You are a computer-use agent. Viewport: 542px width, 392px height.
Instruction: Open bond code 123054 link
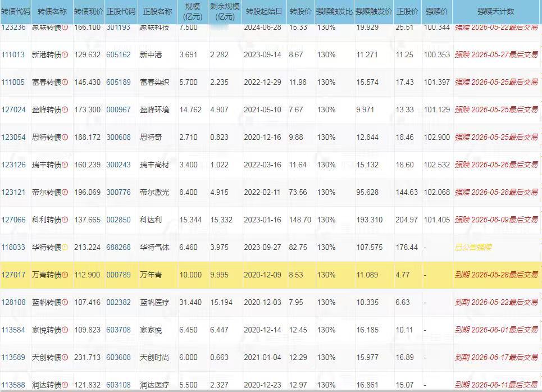point(13,137)
